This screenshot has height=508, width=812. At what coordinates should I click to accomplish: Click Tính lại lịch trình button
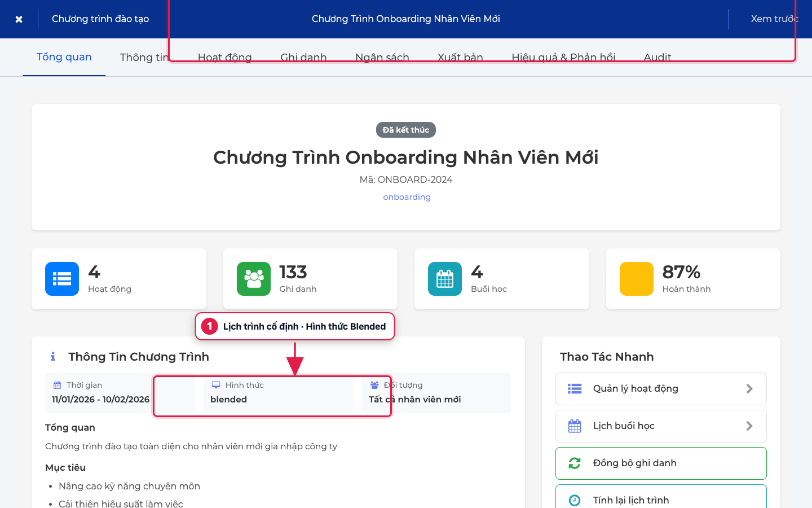click(x=661, y=497)
